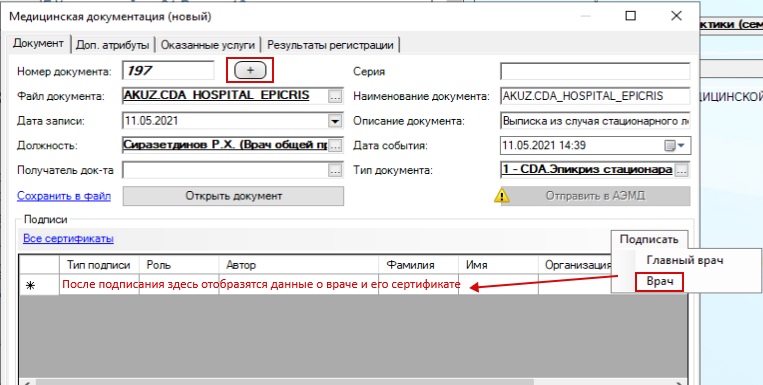Click the Сиразетдинов Р.Х. position value

click(x=226, y=145)
